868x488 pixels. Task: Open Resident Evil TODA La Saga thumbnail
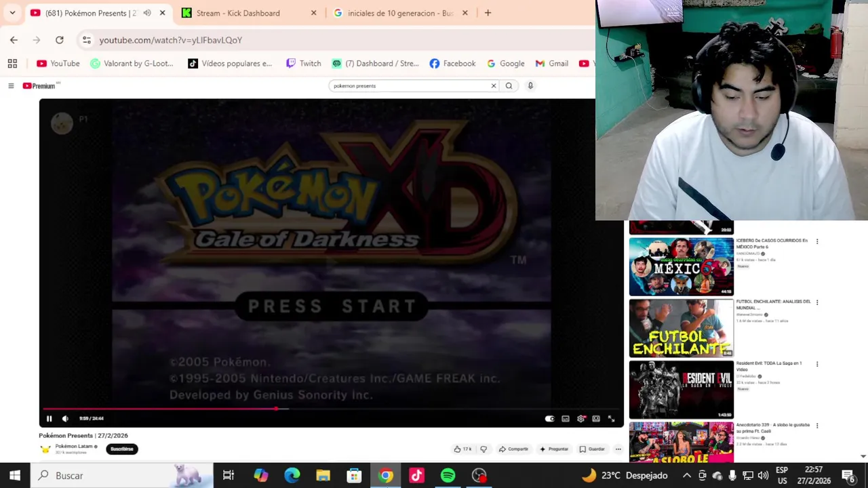pos(681,390)
